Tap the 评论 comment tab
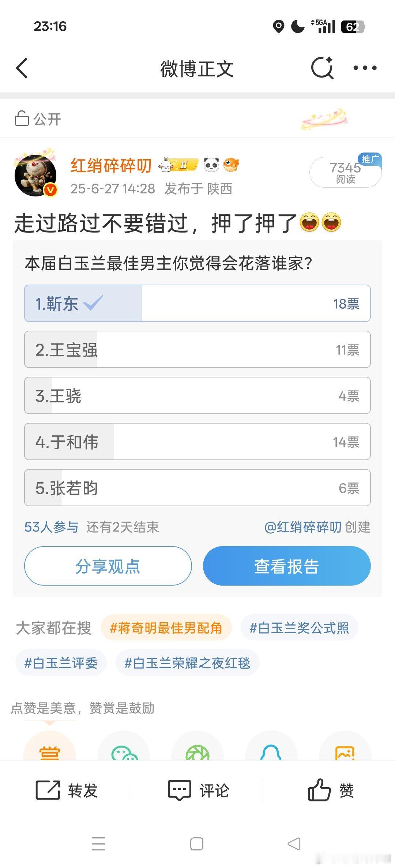Image resolution: width=395 pixels, height=868 pixels. (198, 790)
